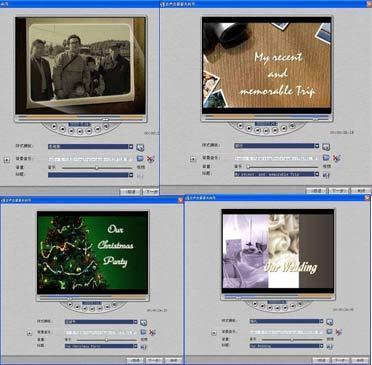Click the style settings icon in the vintage photo window
The height and width of the screenshot is (365, 372).
point(140,147)
